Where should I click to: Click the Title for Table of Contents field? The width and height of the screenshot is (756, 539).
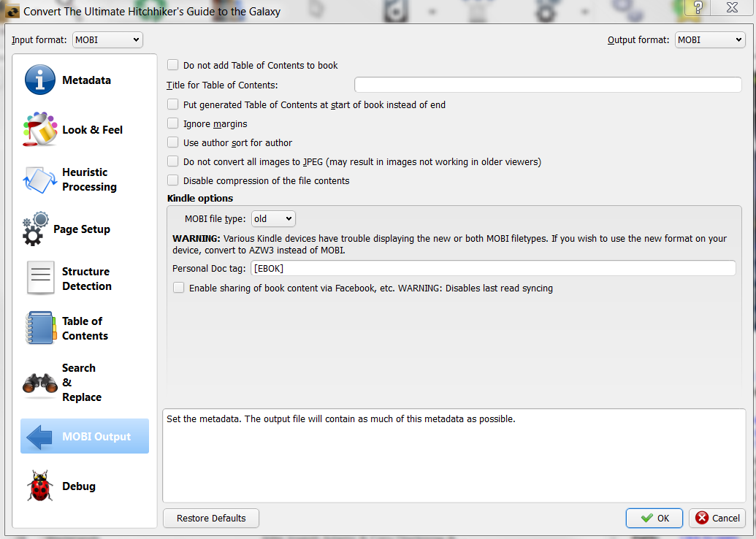tap(548, 85)
